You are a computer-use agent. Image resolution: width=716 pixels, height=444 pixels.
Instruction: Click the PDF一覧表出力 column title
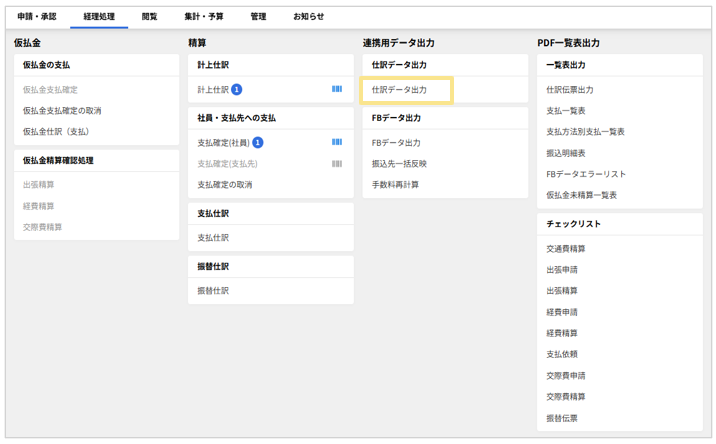[x=569, y=43]
